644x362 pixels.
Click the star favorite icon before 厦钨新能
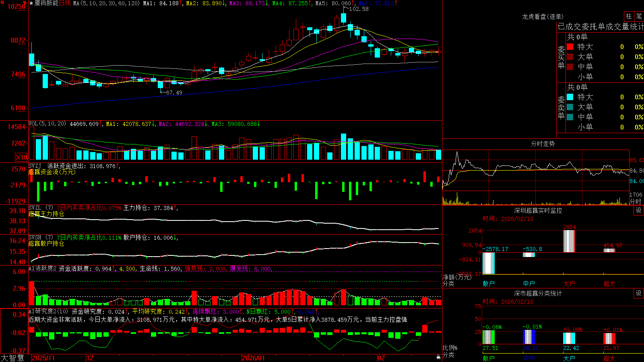click(x=31, y=3)
